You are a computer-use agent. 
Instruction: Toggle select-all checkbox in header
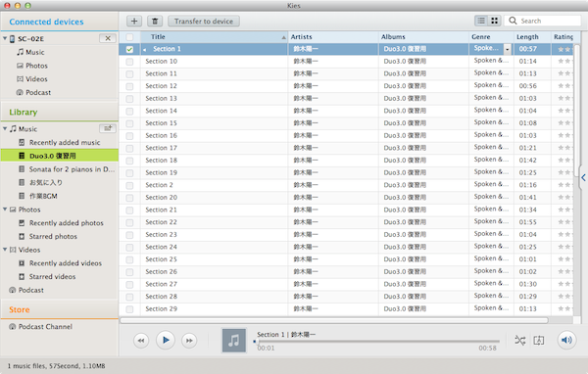129,37
